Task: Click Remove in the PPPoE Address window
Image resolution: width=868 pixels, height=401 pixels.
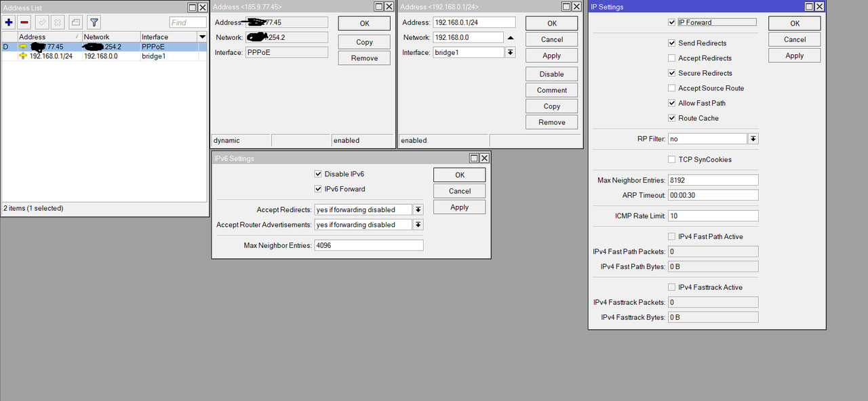Action: tap(364, 58)
